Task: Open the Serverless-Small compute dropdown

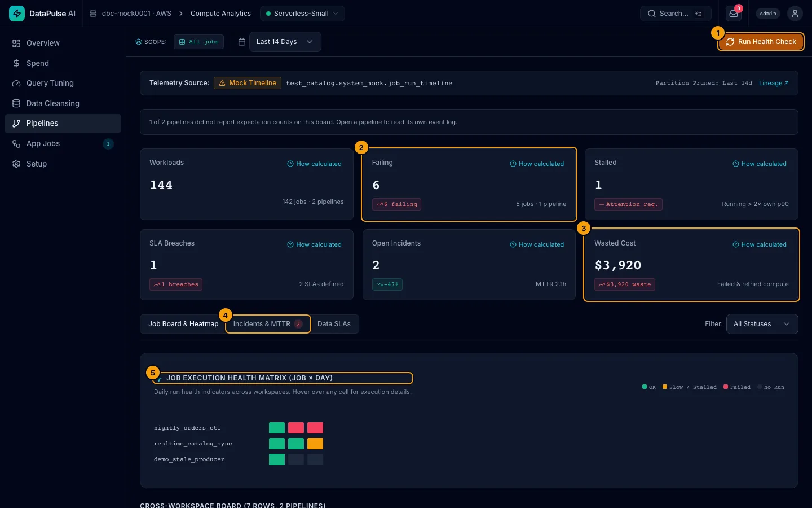Action: 302,14
